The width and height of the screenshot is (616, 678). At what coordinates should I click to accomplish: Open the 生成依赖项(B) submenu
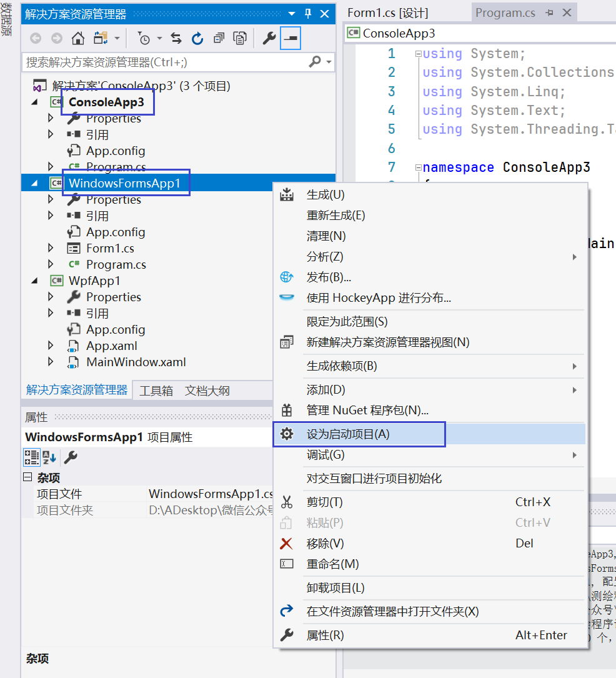430,366
